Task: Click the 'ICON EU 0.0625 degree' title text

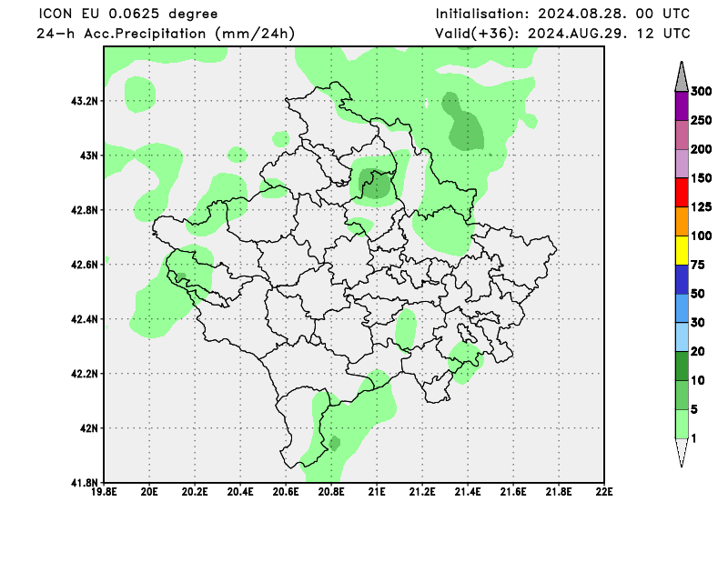Action: click(128, 14)
